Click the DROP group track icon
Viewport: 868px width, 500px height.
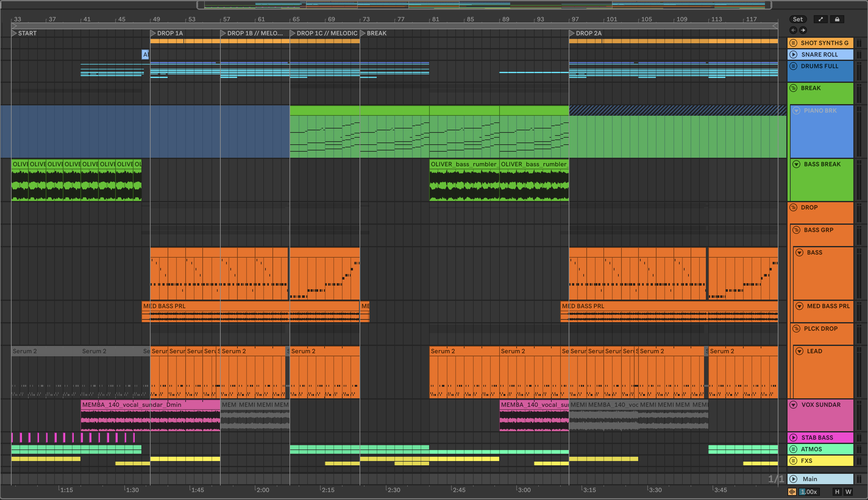point(793,207)
